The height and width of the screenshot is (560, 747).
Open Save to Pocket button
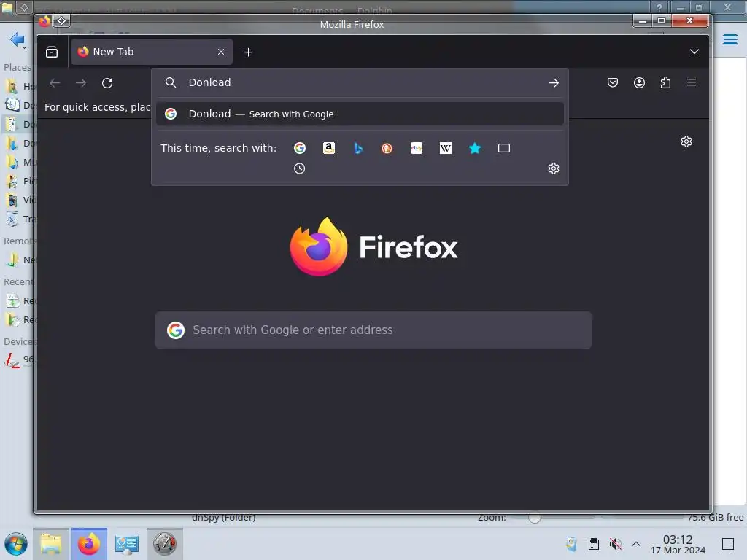pos(613,83)
